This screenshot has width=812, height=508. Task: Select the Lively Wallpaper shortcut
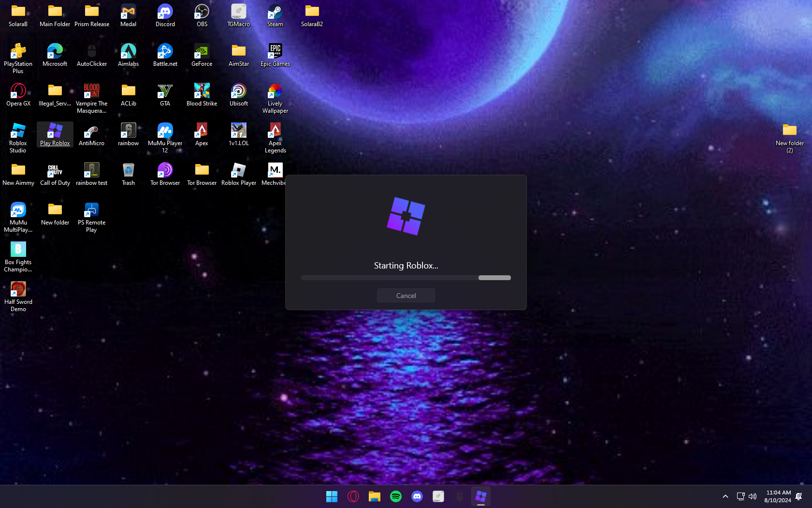(275, 98)
